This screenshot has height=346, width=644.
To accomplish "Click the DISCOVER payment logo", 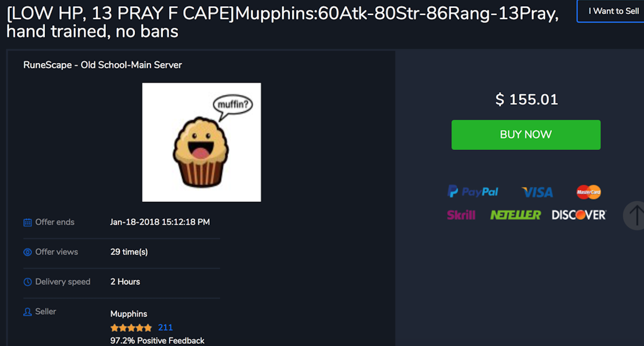I will tap(579, 215).
